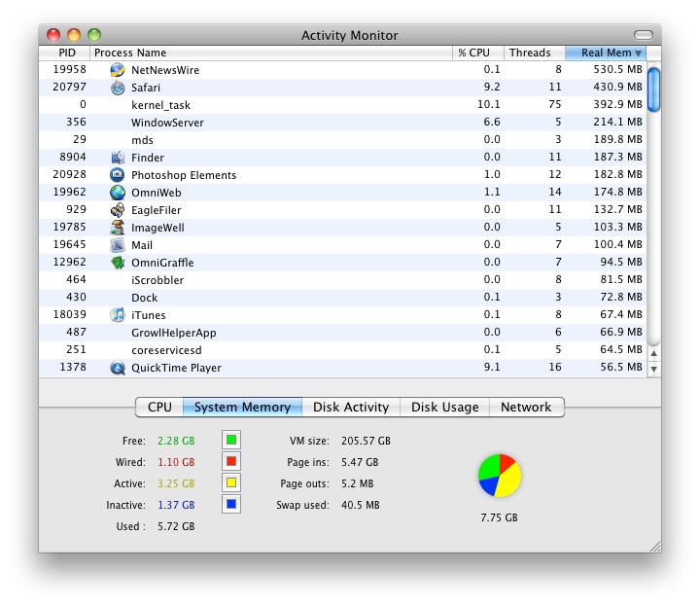Toggle toolbar with the pill button
This screenshot has width=700, height=606.
(644, 35)
